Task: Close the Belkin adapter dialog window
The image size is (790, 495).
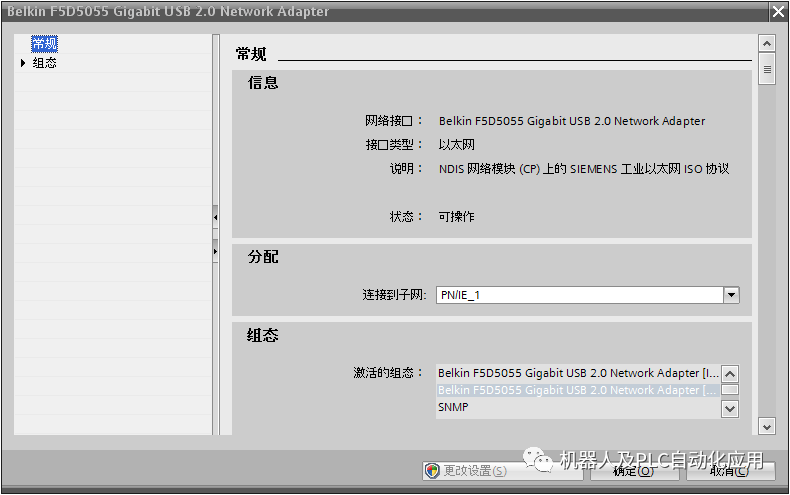Action: (x=778, y=12)
